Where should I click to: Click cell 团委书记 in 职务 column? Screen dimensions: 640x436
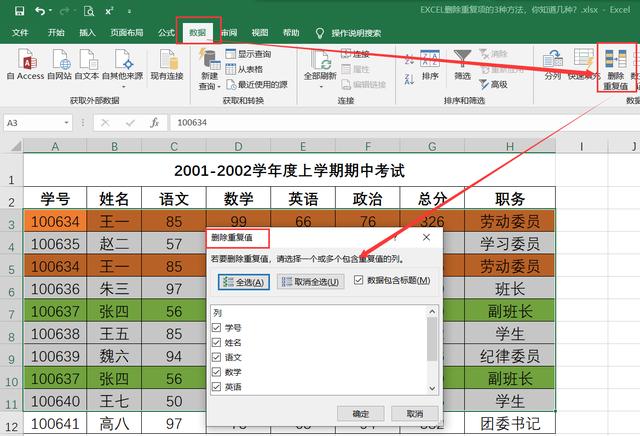pos(510,424)
